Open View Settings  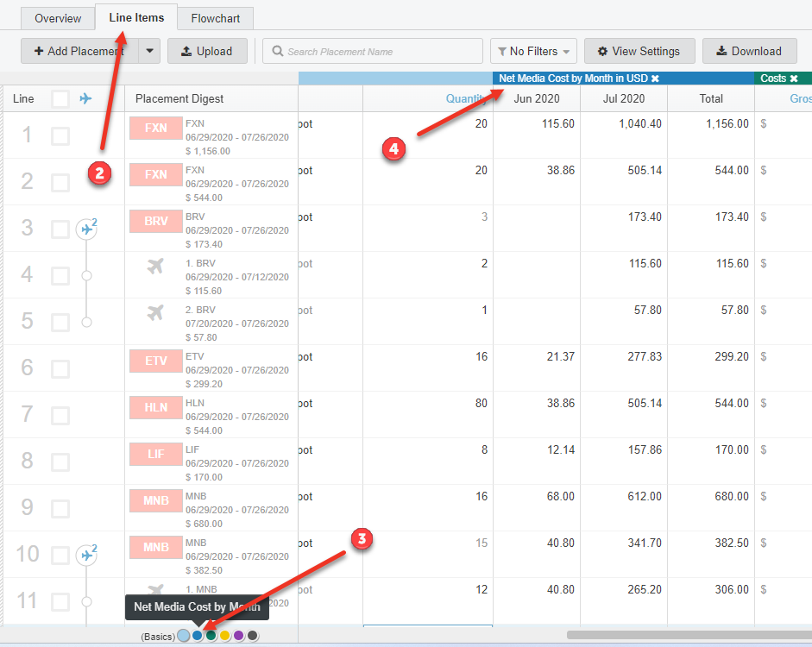click(639, 51)
